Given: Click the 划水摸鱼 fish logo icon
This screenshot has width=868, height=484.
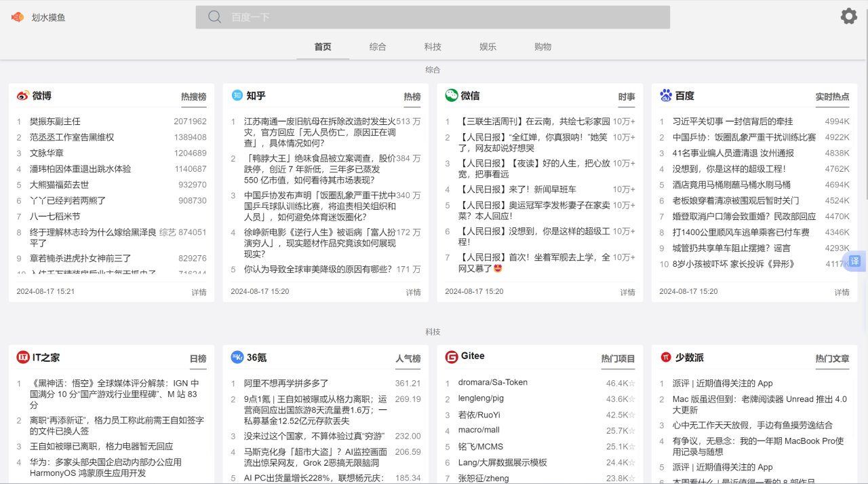Looking at the screenshot, I should pyautogui.click(x=17, y=17).
